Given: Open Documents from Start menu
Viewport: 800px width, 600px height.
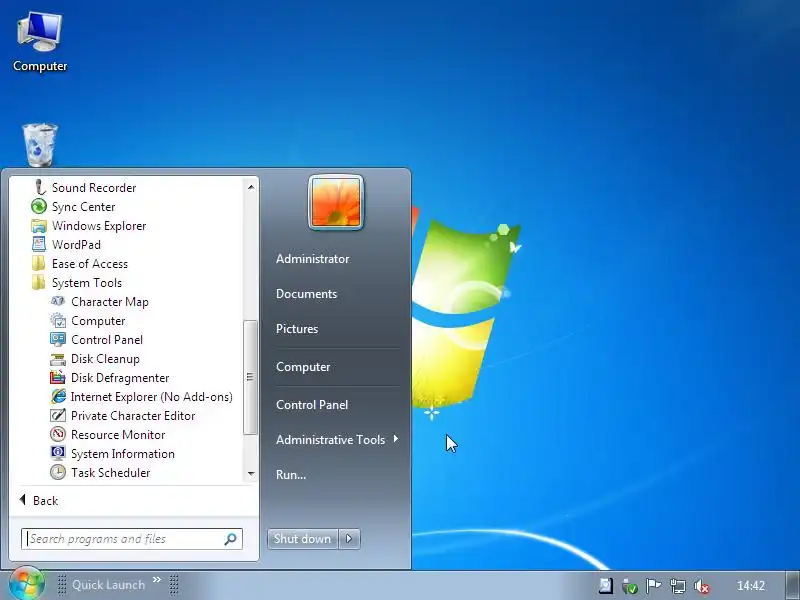Looking at the screenshot, I should pyautogui.click(x=307, y=294).
